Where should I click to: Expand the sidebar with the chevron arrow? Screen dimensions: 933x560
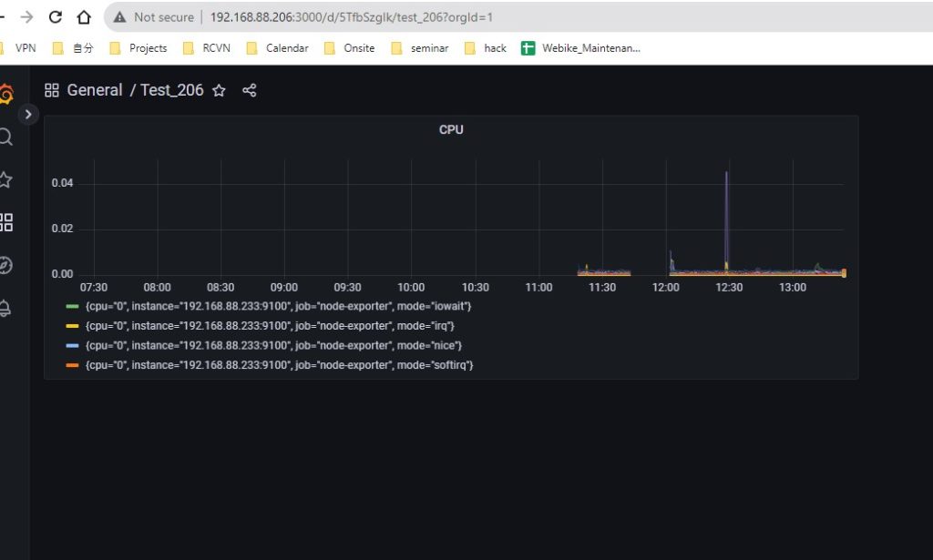point(28,115)
